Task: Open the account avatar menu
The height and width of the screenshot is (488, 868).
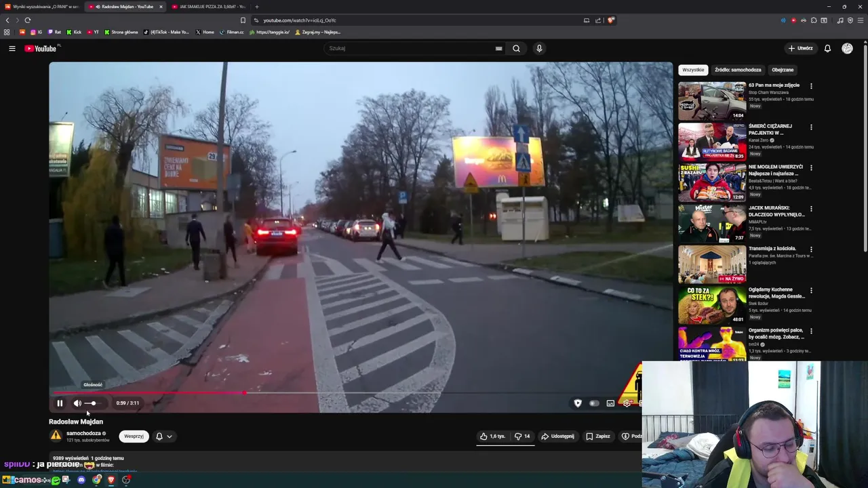Action: coord(847,48)
